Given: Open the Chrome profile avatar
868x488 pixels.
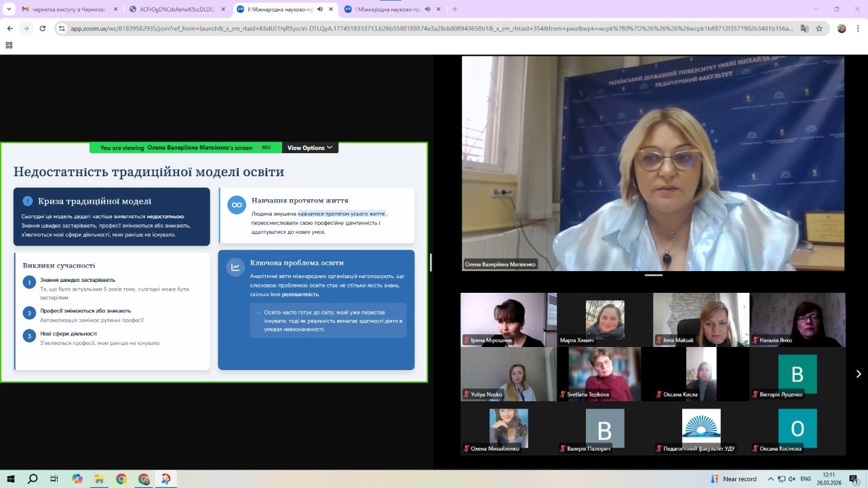Looking at the screenshot, I should (842, 28).
